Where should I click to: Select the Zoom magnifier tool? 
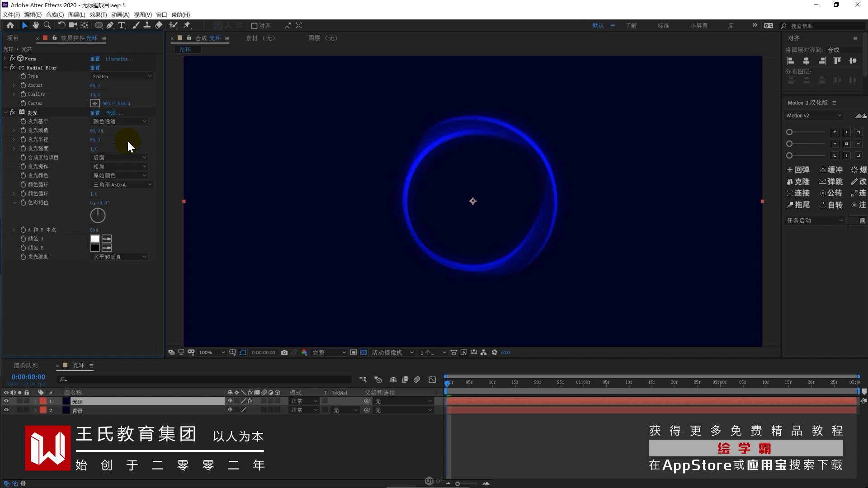coord(47,25)
